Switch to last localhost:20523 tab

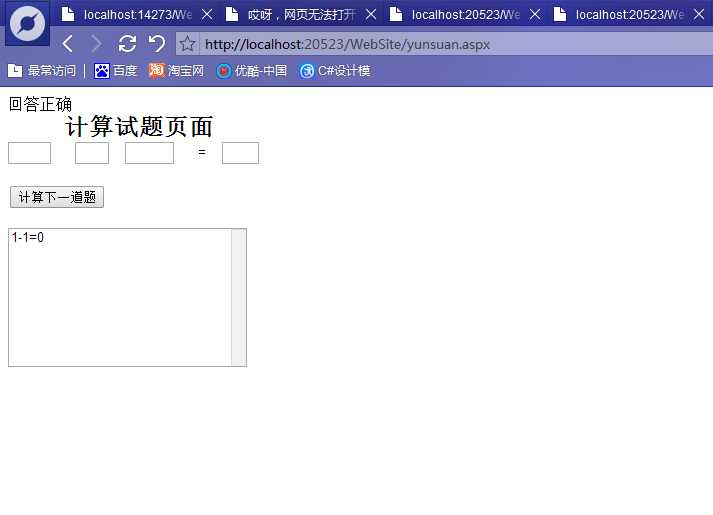tap(621, 15)
